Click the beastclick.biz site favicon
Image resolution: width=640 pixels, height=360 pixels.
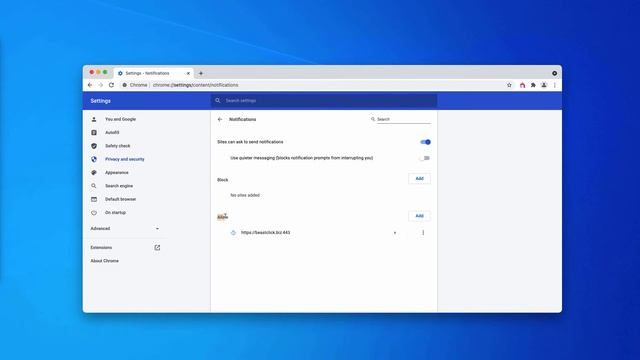[x=233, y=233]
